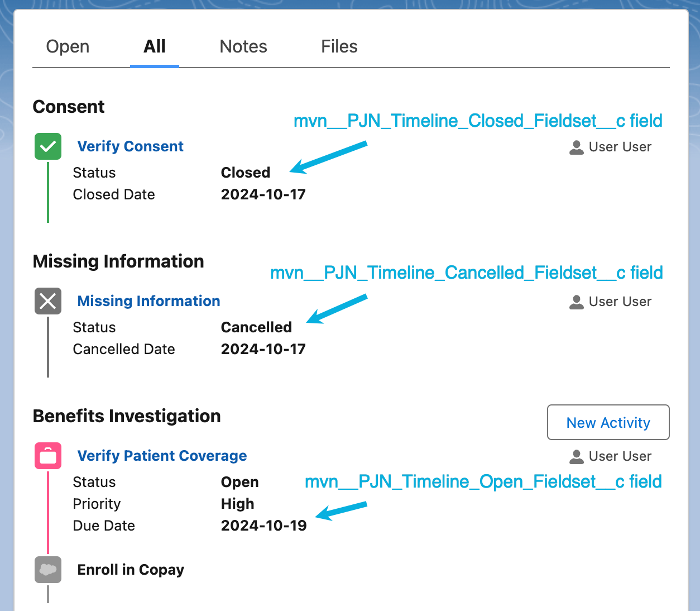Select the Enroll in Copay item
Viewport: 700px width, 611px height.
click(131, 570)
